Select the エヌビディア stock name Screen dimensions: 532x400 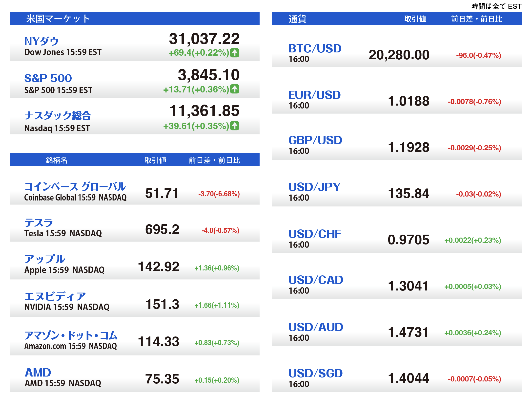coord(55,296)
